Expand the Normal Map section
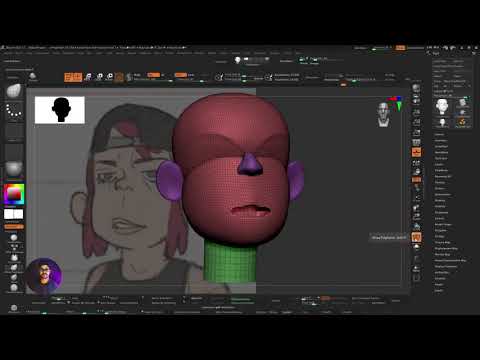 tap(442, 254)
